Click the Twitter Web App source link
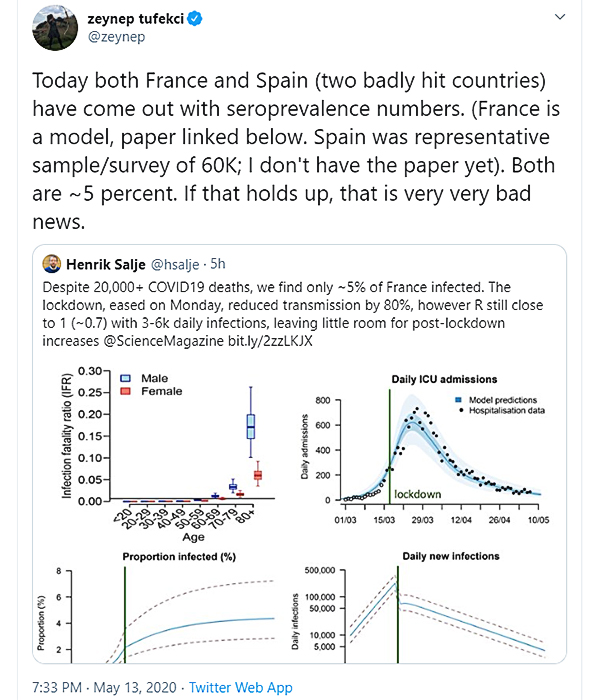 point(241,687)
